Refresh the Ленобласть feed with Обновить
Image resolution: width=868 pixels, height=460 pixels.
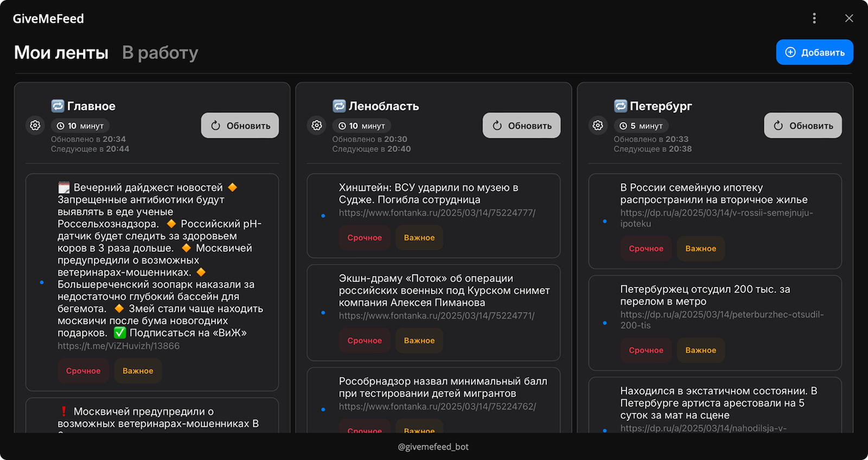[x=521, y=125]
